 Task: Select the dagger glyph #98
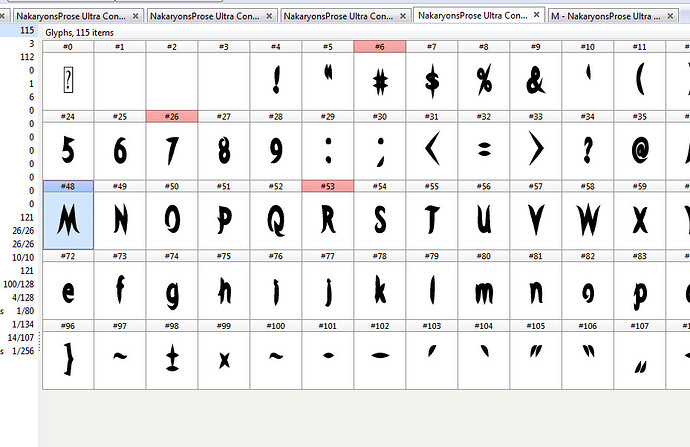pos(172,360)
